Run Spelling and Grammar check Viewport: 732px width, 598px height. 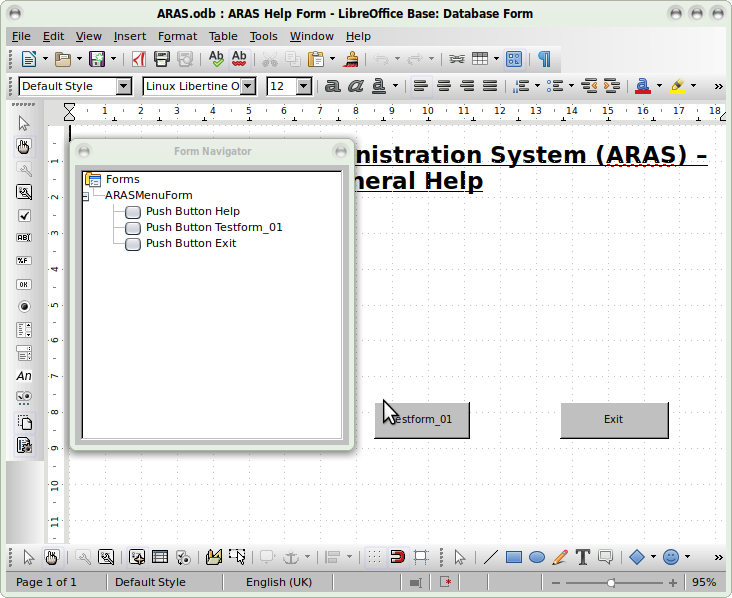point(216,59)
